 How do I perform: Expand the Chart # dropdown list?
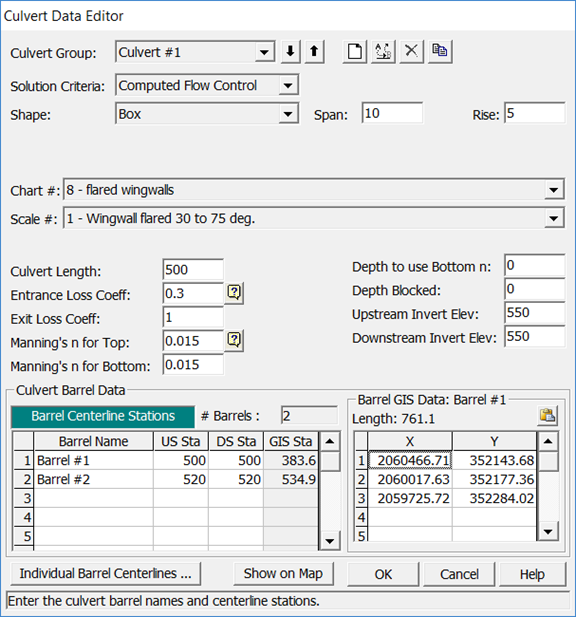(554, 190)
